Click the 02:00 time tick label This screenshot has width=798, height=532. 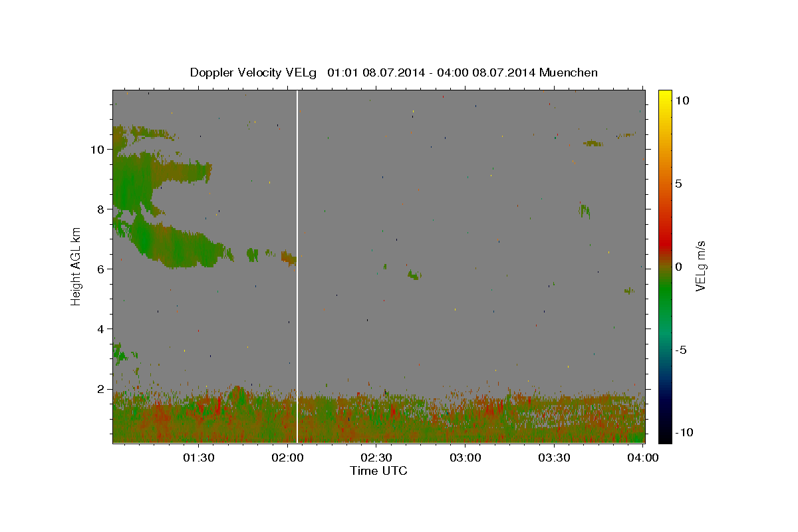pyautogui.click(x=287, y=458)
